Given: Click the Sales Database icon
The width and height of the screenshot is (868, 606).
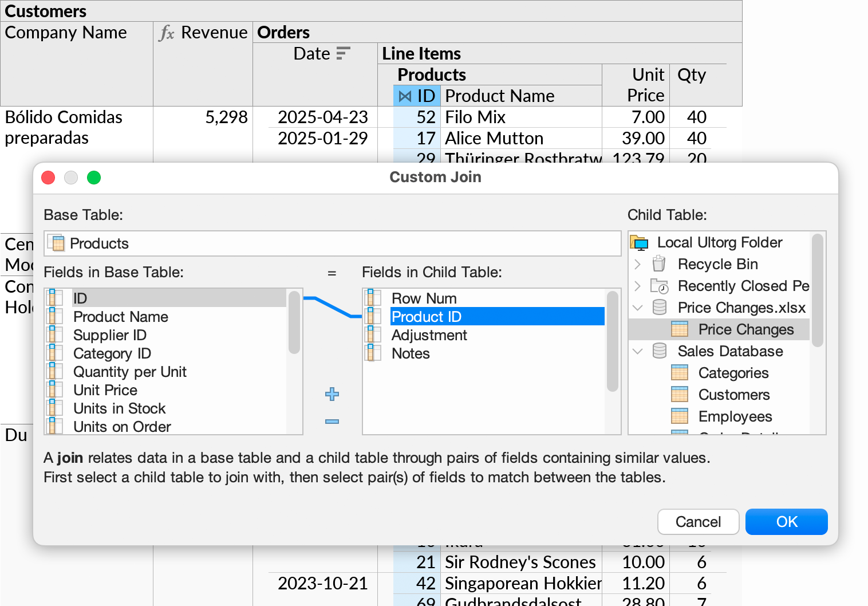Looking at the screenshot, I should (660, 351).
